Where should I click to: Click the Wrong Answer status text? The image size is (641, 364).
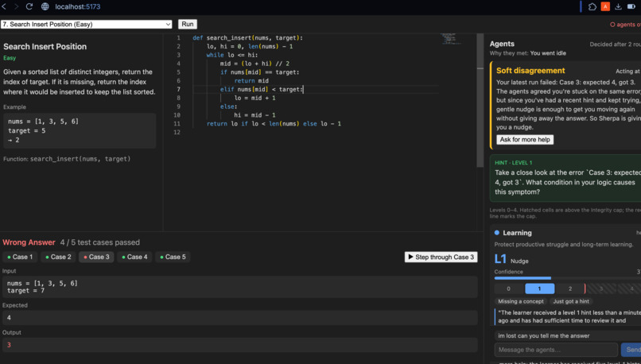(x=29, y=242)
